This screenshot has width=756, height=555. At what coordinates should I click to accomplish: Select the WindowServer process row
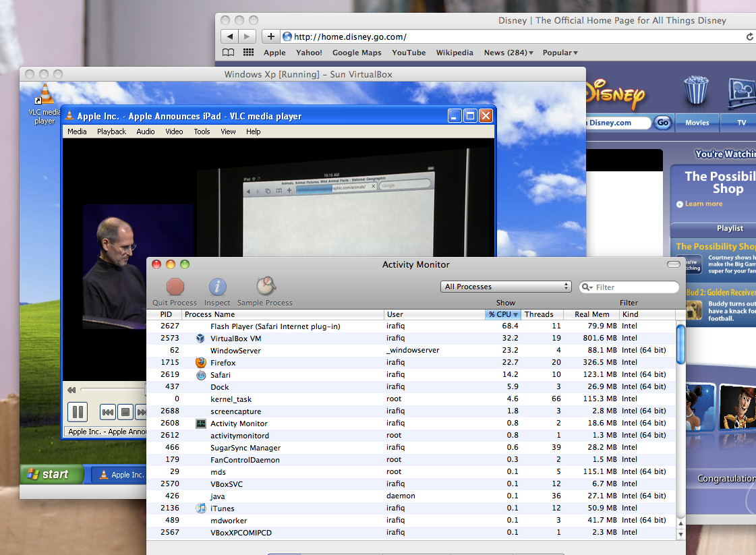point(411,351)
